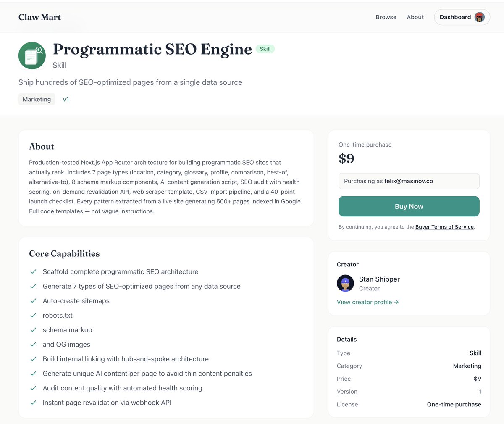
Task: Click the Instant page revalidation via webhook text
Action: (x=107, y=403)
